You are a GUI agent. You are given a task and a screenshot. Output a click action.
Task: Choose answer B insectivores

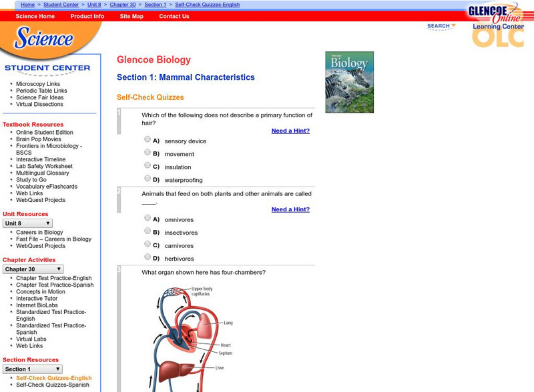pos(148,231)
